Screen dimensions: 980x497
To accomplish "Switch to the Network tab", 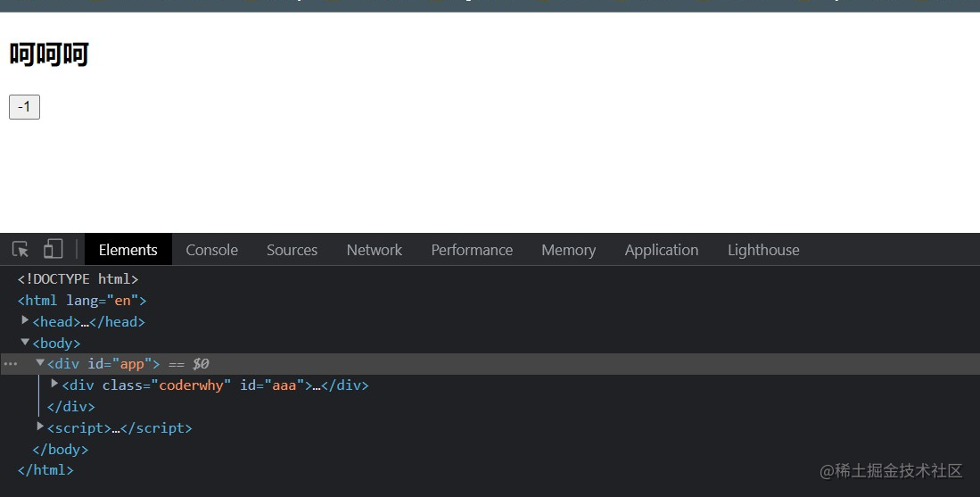I will (x=375, y=250).
